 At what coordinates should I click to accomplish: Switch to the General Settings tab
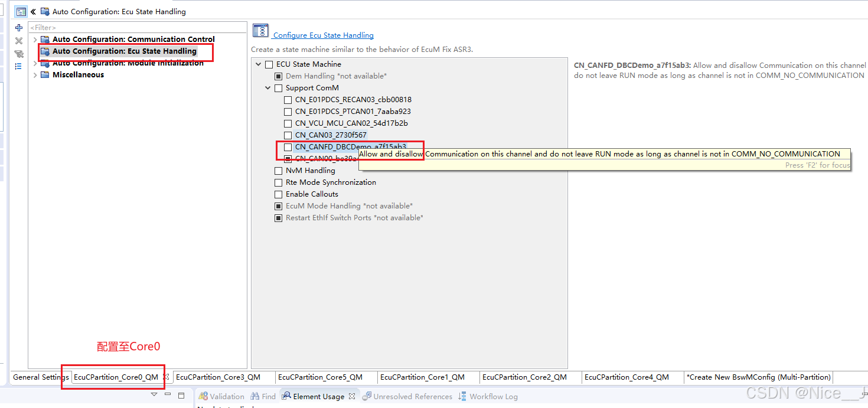(41, 377)
